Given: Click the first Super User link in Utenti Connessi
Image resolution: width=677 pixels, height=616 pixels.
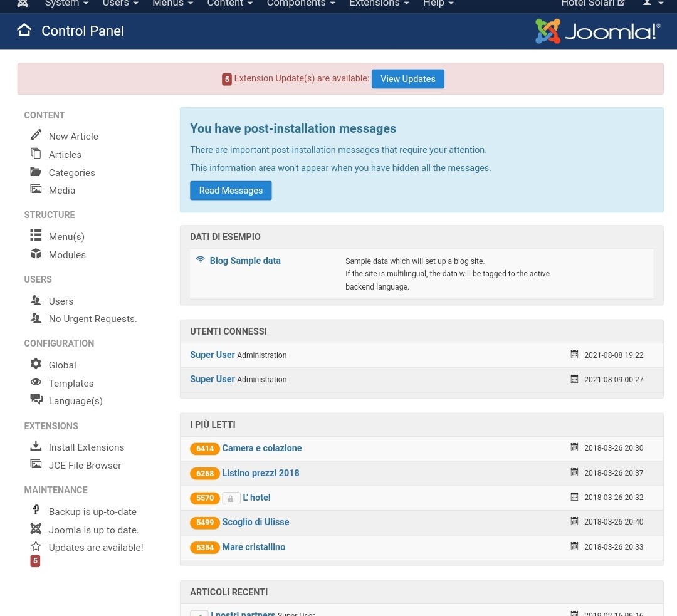Looking at the screenshot, I should (213, 355).
